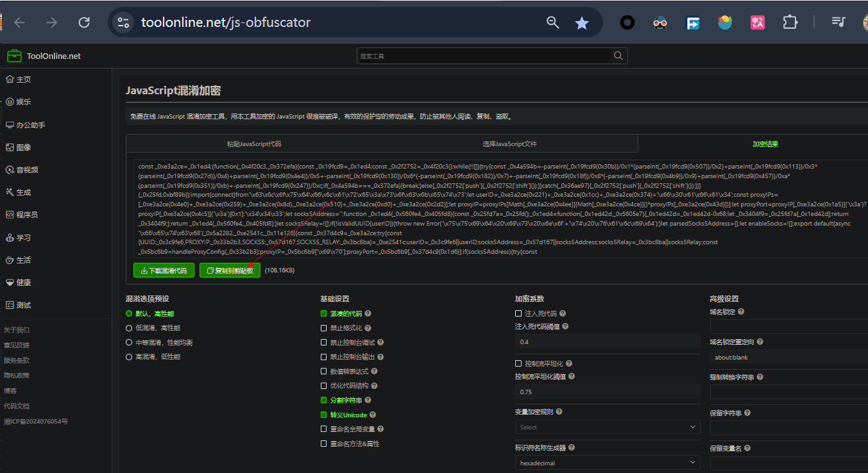Click the 复制到剪贴板 button

click(x=230, y=270)
